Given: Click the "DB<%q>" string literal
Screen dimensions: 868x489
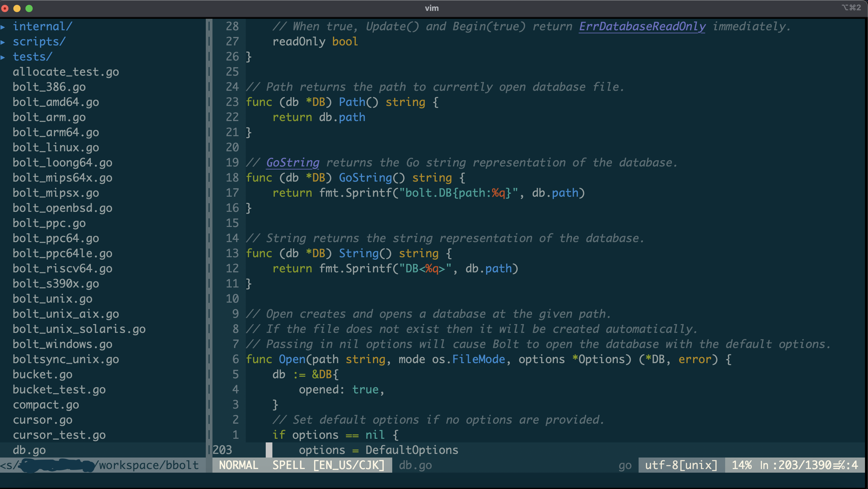Looking at the screenshot, I should point(425,269).
